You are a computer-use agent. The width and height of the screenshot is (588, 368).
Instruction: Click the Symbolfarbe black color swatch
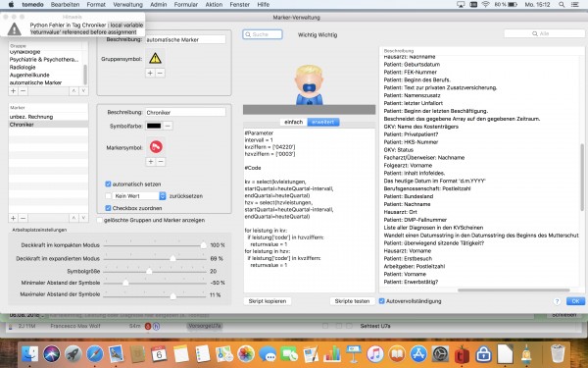154,126
